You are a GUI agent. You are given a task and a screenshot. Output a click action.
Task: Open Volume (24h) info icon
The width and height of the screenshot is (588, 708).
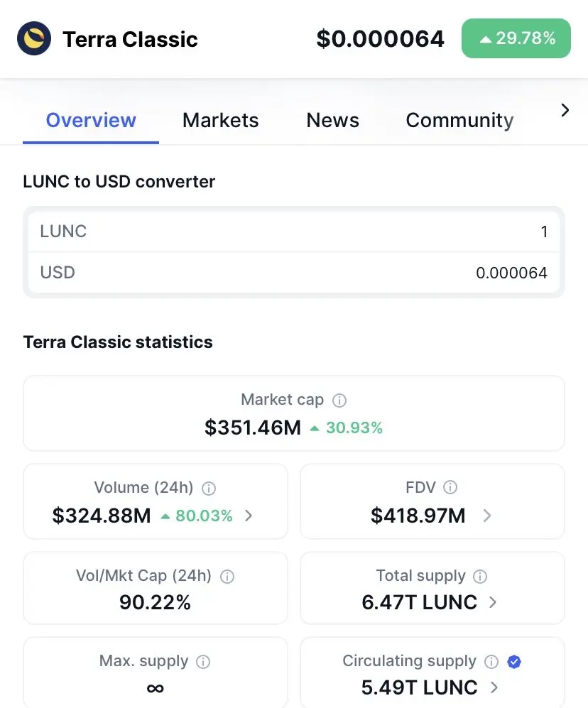coord(209,488)
